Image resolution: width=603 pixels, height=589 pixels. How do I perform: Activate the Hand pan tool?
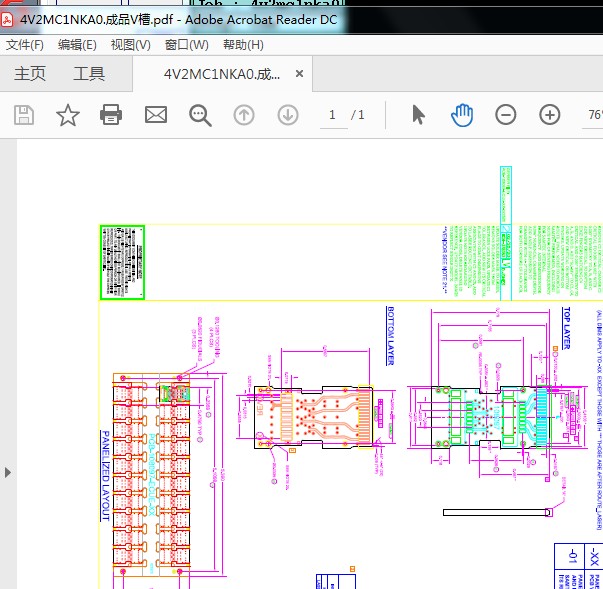tap(462, 115)
